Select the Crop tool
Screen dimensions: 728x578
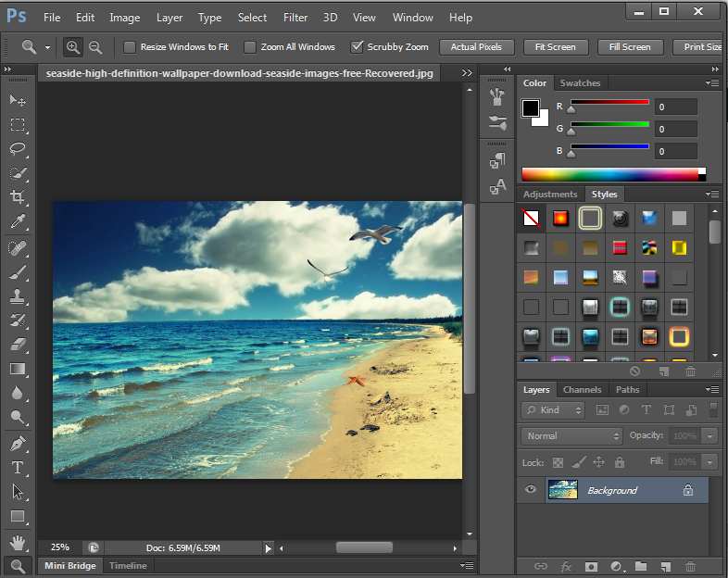point(18,197)
